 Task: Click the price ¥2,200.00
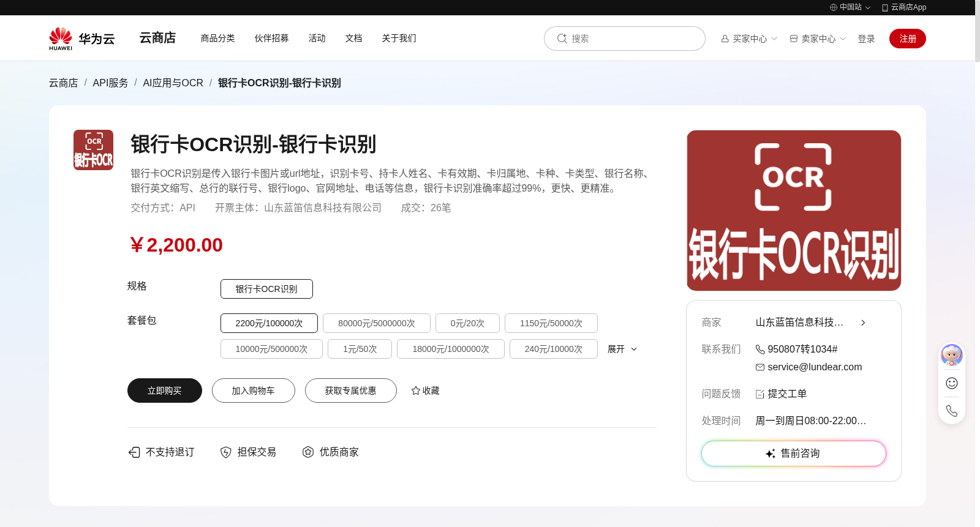tap(176, 245)
